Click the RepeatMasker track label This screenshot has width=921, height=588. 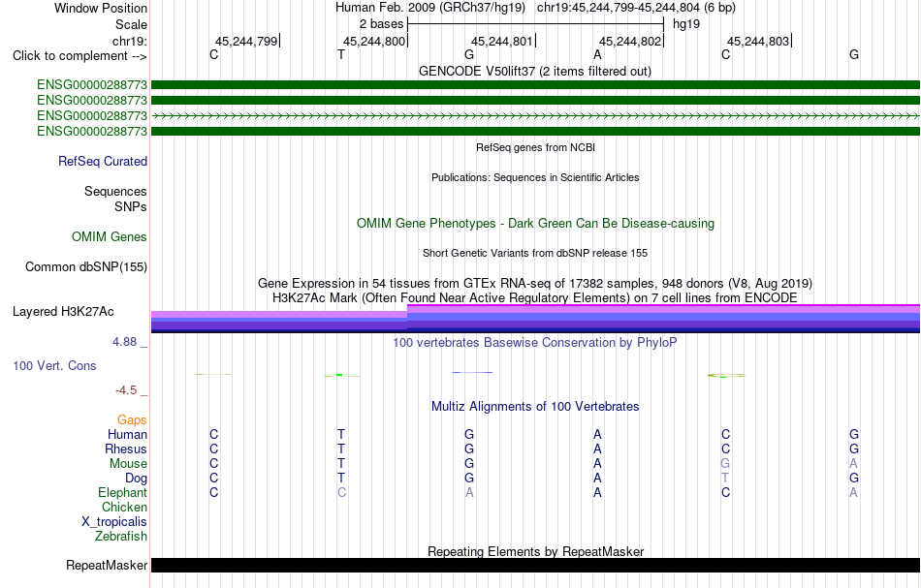(107, 565)
